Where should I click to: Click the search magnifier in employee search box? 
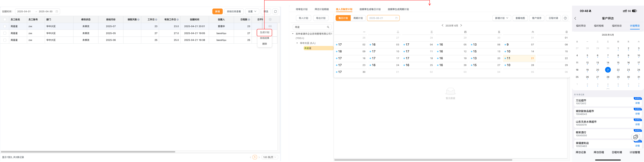click(x=328, y=27)
